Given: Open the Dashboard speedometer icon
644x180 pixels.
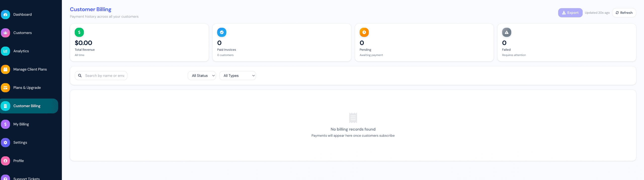Looking at the screenshot, I should coord(5,15).
